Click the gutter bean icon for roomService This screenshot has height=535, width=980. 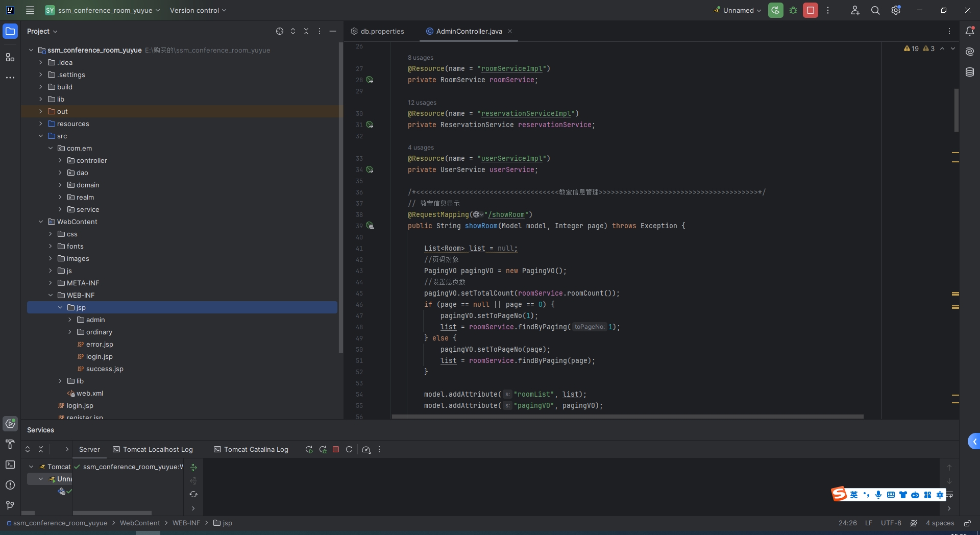[370, 80]
